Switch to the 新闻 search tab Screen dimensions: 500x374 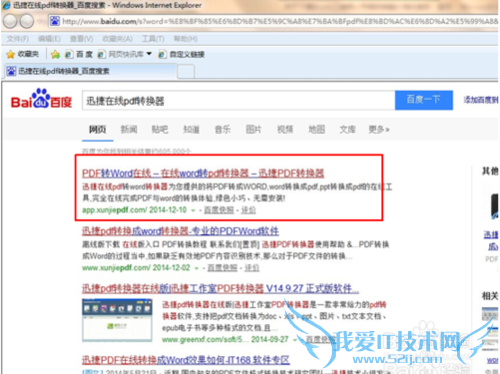[129, 129]
